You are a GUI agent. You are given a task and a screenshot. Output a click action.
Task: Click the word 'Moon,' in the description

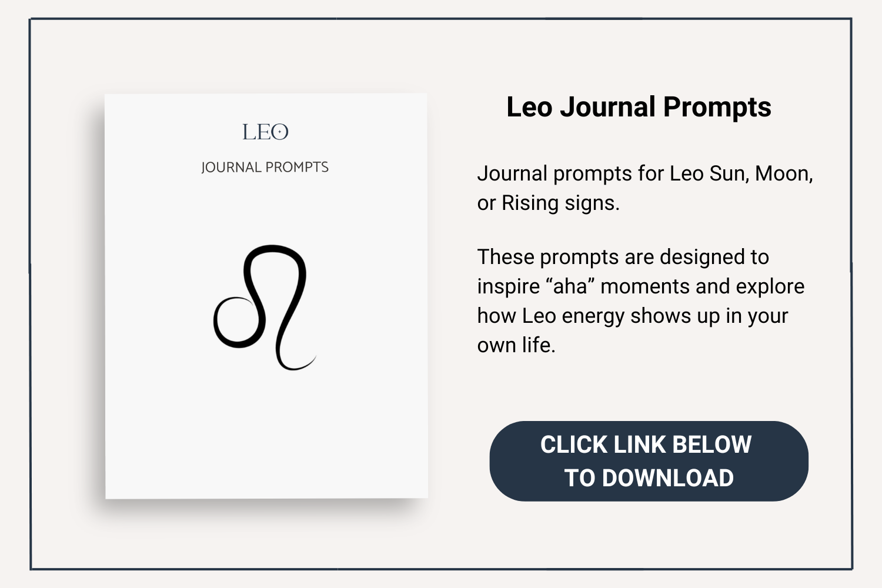point(784,174)
